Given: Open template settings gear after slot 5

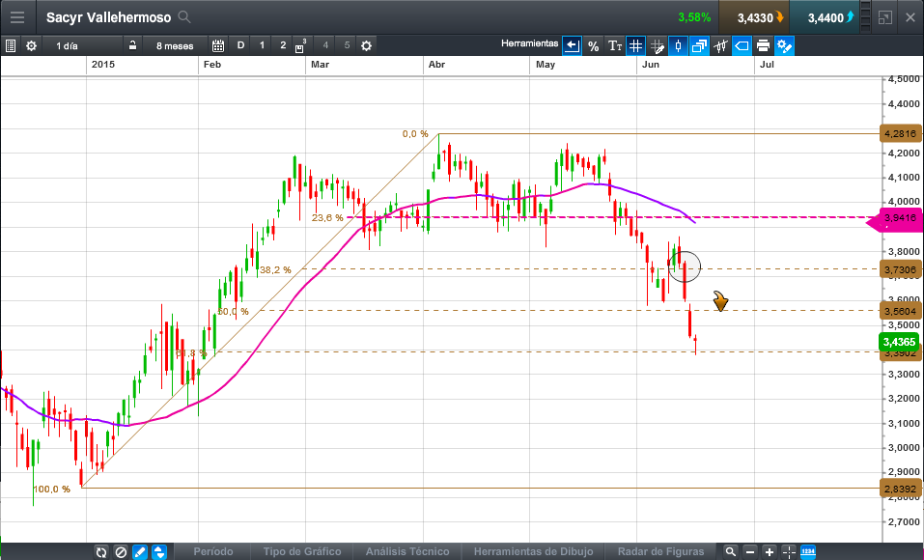Looking at the screenshot, I should pyautogui.click(x=366, y=45).
